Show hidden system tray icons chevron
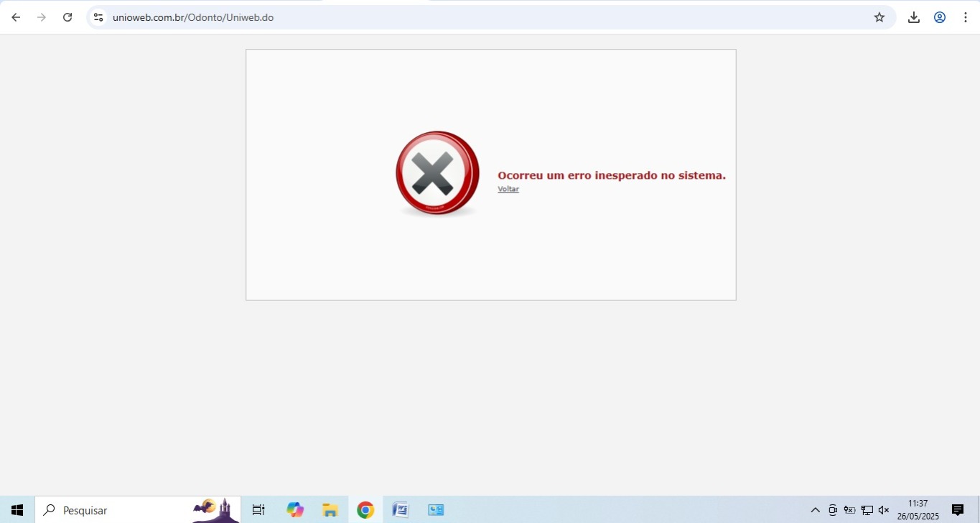Screen dimensions: 980x523 tap(815, 510)
